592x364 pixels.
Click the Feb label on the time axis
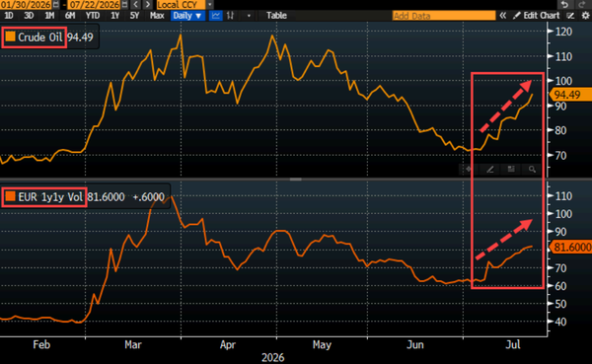[x=41, y=344]
